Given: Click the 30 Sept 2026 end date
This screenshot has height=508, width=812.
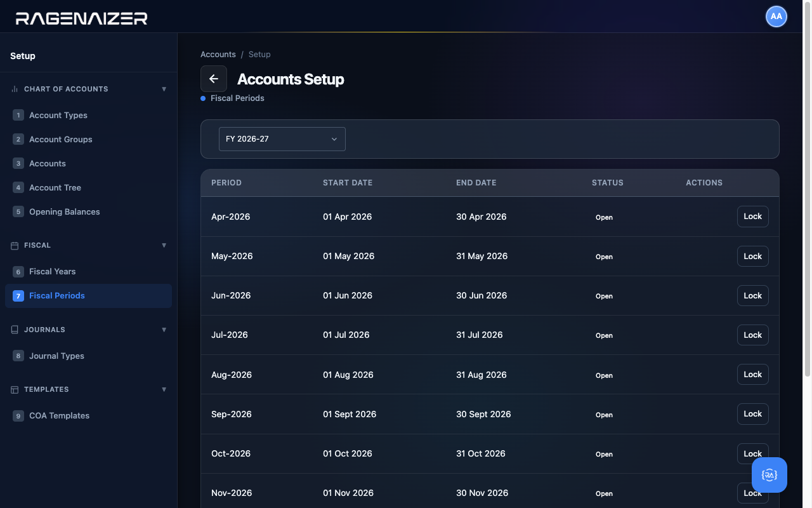Looking at the screenshot, I should click(x=483, y=414).
